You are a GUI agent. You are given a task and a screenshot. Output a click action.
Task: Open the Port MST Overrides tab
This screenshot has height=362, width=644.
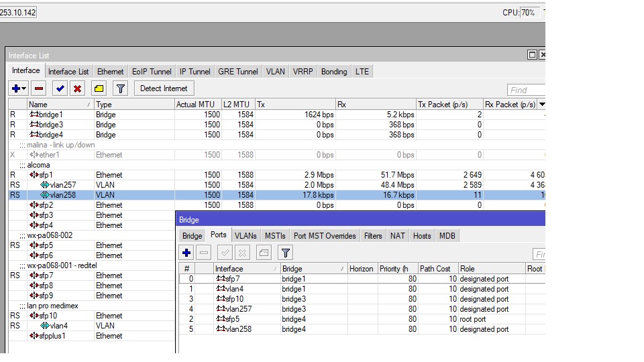[x=325, y=236]
